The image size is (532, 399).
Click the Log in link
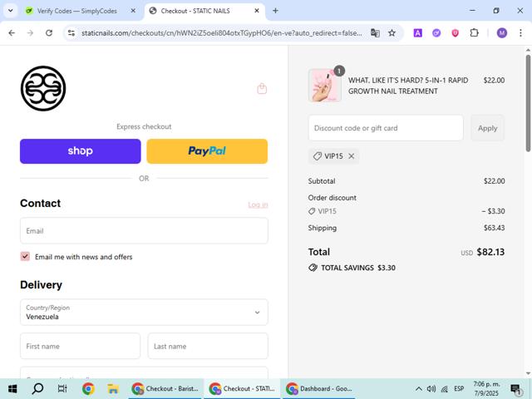[x=258, y=204]
